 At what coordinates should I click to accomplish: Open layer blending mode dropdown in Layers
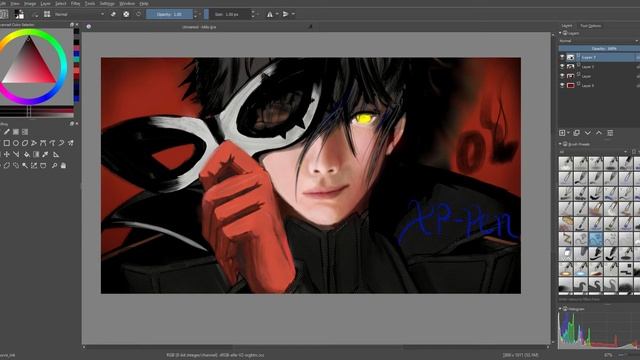tap(599, 41)
